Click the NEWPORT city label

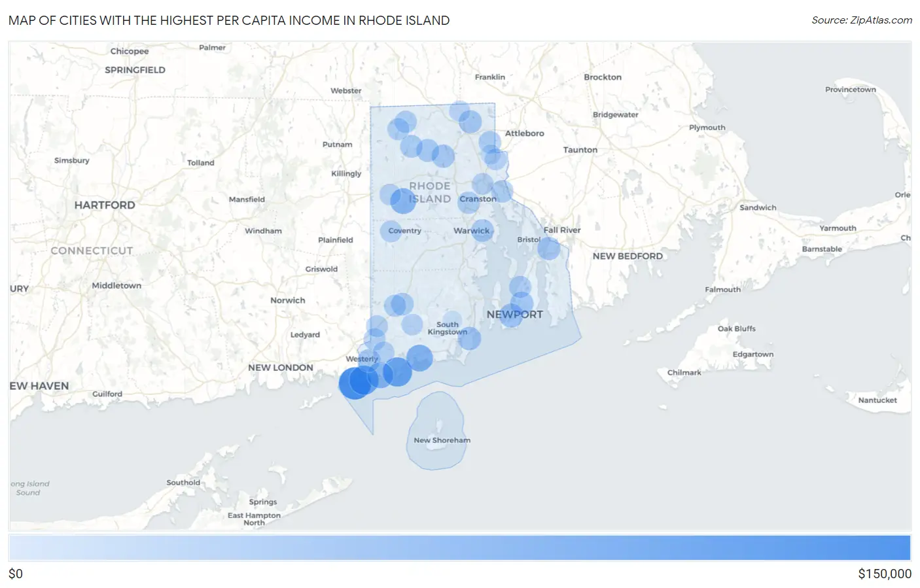click(514, 315)
